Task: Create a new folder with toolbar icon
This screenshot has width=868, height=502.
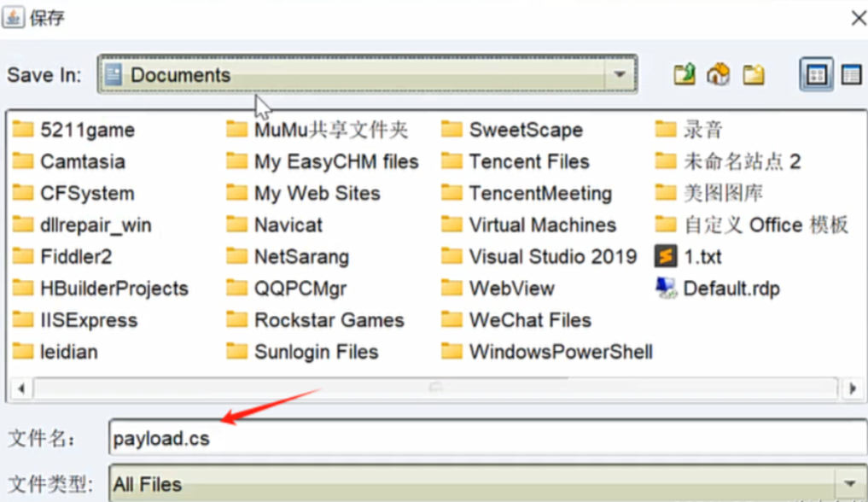Action: (x=754, y=74)
